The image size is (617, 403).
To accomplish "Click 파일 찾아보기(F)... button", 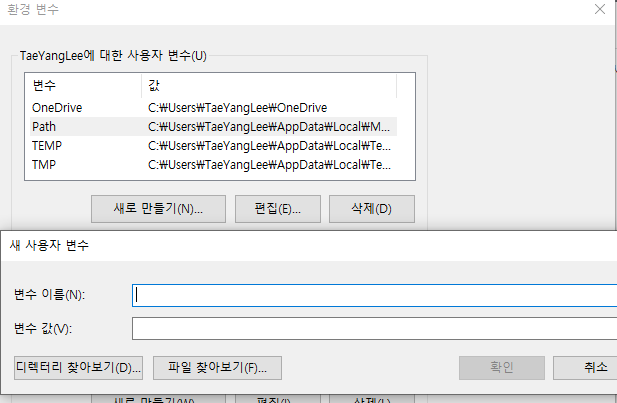I will tap(217, 368).
